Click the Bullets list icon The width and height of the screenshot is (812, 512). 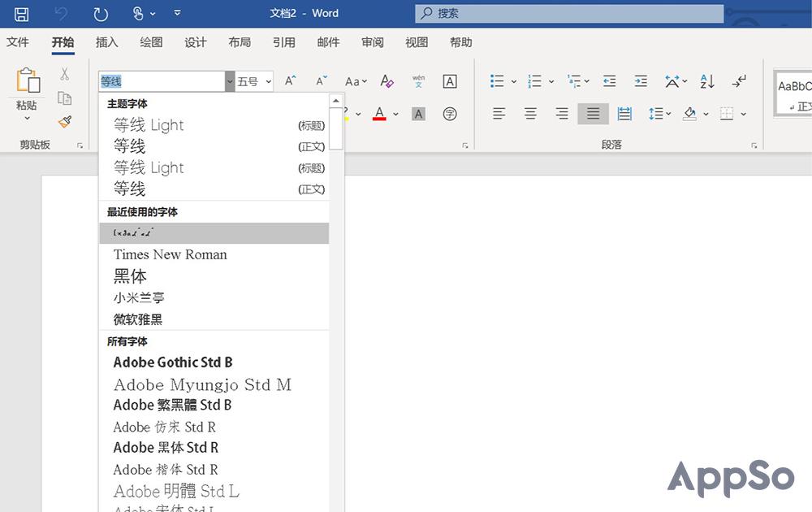497,80
